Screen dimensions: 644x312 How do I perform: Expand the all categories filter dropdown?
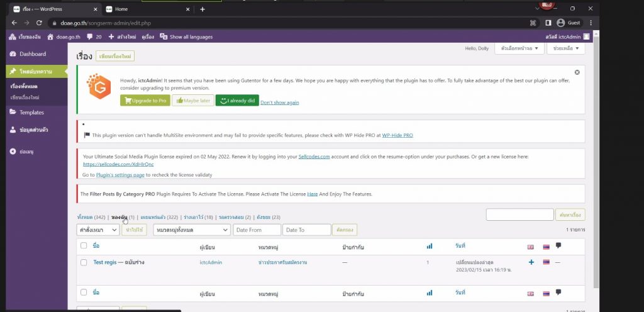coord(191,230)
